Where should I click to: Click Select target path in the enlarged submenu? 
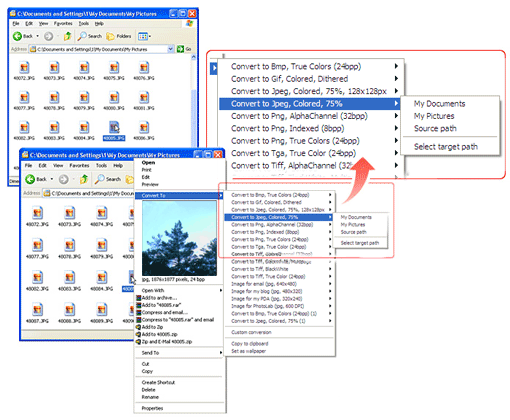[x=446, y=147]
